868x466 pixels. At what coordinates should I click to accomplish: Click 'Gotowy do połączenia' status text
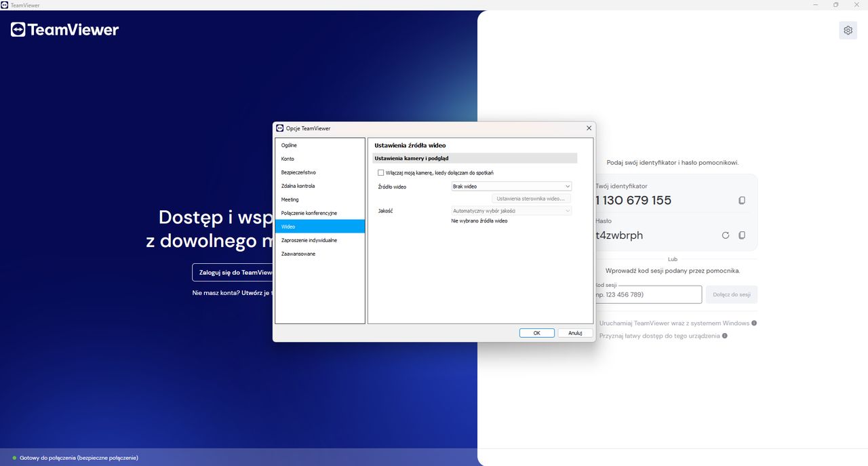[x=79, y=458]
